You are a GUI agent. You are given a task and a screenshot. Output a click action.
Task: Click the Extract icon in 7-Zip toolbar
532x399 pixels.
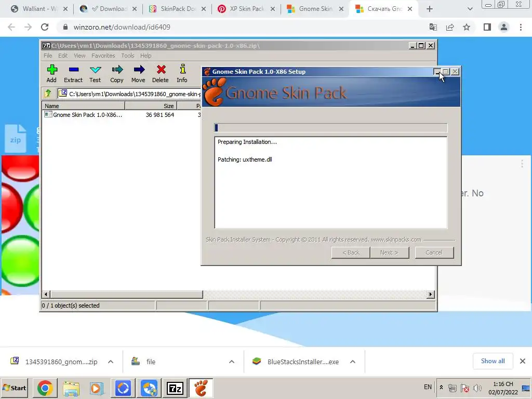pyautogui.click(x=73, y=74)
